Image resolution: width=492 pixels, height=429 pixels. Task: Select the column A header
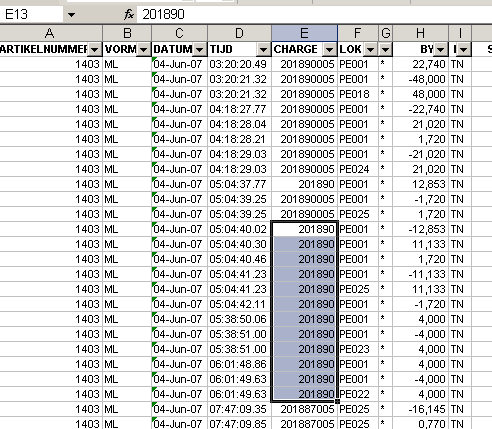(x=49, y=33)
